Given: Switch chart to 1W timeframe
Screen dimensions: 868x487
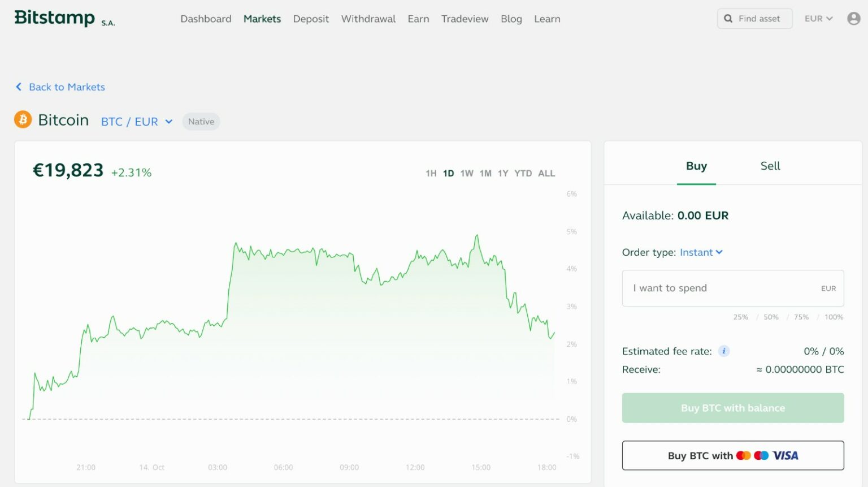Looking at the screenshot, I should click(x=467, y=173).
